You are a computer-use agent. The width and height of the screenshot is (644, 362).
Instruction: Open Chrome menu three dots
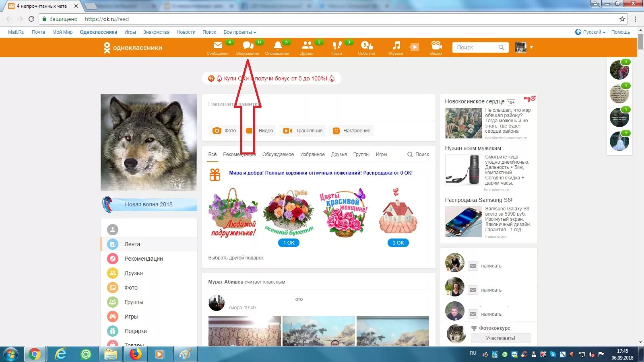tap(635, 19)
